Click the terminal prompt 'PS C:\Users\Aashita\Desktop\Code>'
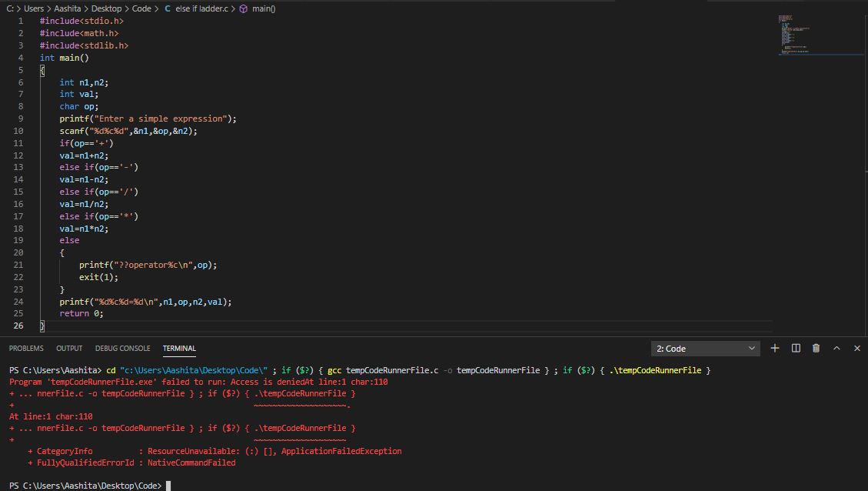The image size is (868, 491). [x=85, y=486]
